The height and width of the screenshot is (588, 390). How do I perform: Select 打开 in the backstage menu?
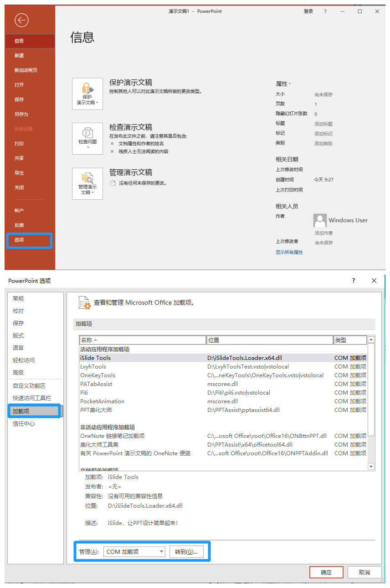30,85
